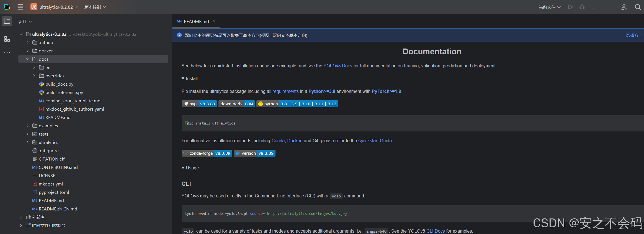Open the CLI Docs link
Image resolution: width=644 pixels, height=234 pixels.
pos(436,231)
